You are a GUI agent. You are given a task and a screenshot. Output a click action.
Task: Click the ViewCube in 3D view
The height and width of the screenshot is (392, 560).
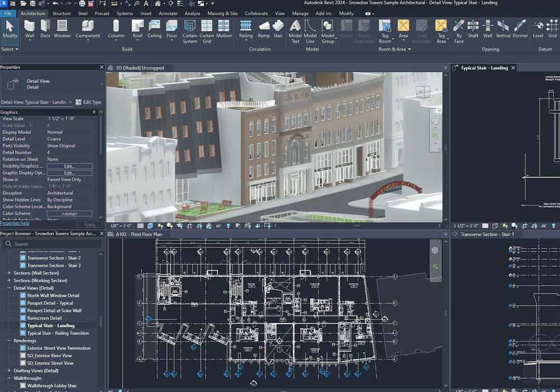point(424,92)
